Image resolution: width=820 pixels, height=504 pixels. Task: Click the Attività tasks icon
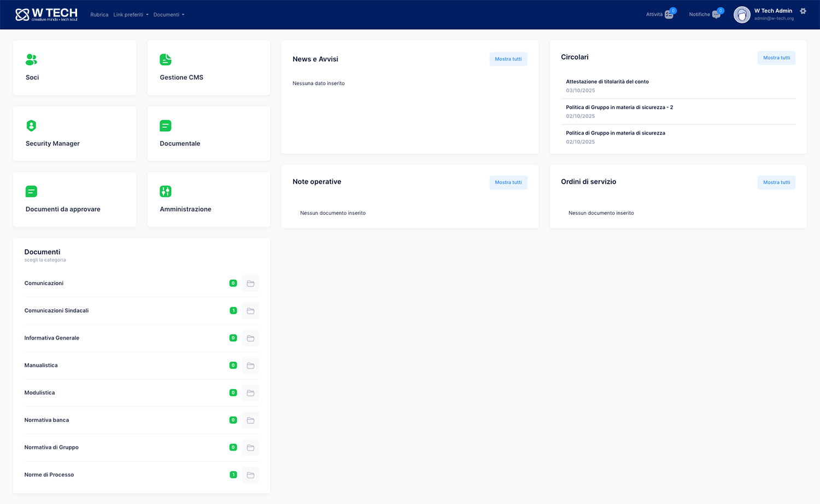pos(669,15)
